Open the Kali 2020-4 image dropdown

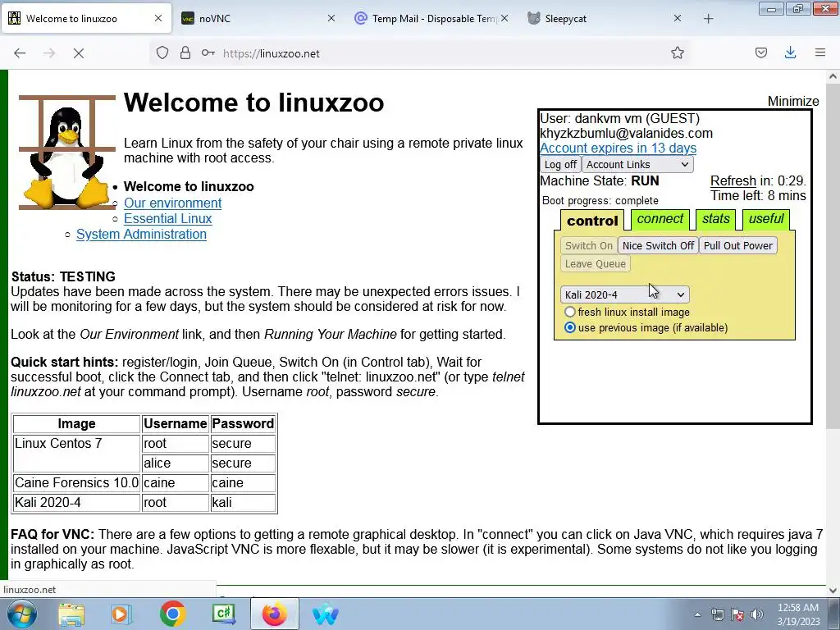point(624,294)
